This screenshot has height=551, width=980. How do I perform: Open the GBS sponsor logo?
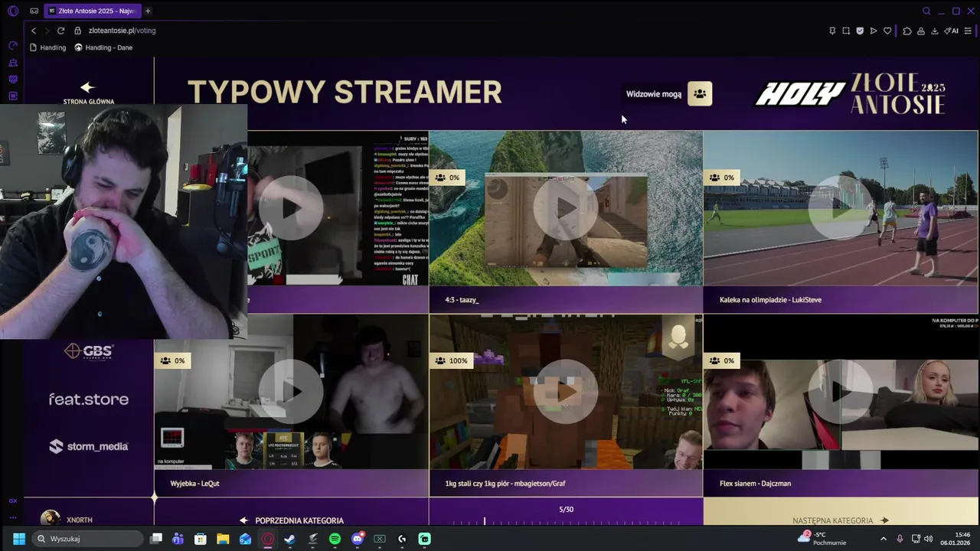[x=88, y=351]
